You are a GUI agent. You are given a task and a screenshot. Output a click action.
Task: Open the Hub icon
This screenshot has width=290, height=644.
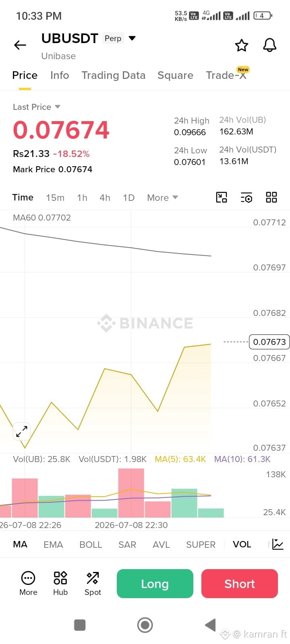(x=60, y=583)
